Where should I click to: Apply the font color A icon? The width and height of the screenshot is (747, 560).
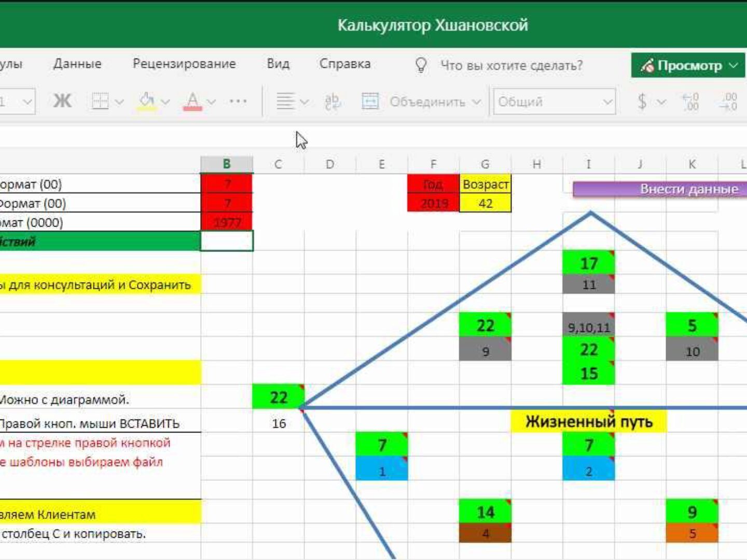click(x=192, y=101)
